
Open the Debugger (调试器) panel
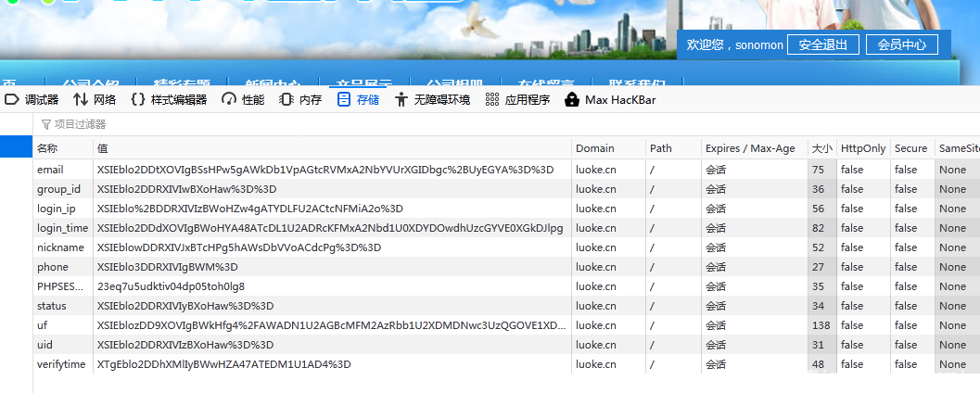pyautogui.click(x=32, y=99)
